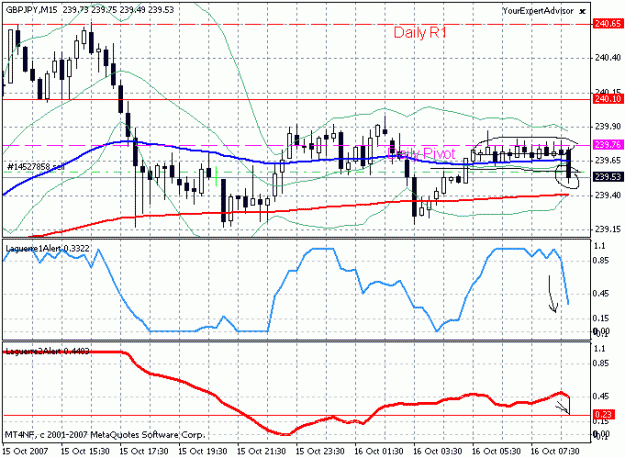Click the 239.65 price axis label
This screenshot has height=458, width=625.
[607, 161]
